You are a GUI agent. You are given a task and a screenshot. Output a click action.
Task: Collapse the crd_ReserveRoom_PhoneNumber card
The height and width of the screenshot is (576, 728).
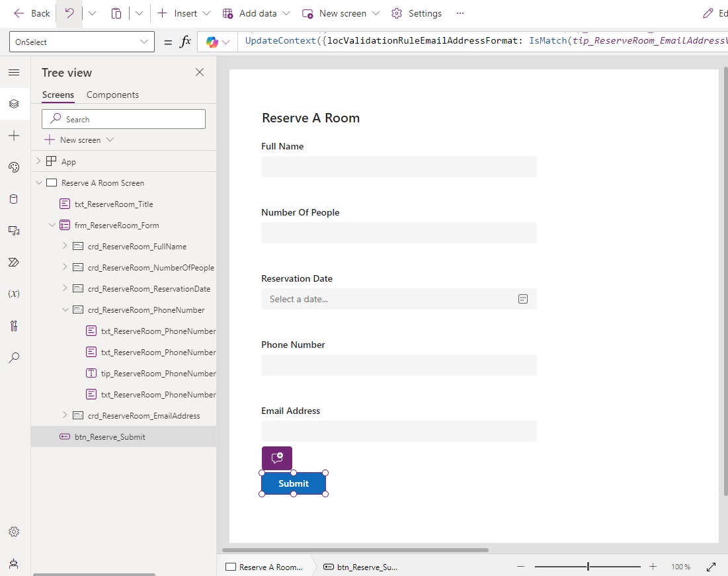pyautogui.click(x=65, y=309)
